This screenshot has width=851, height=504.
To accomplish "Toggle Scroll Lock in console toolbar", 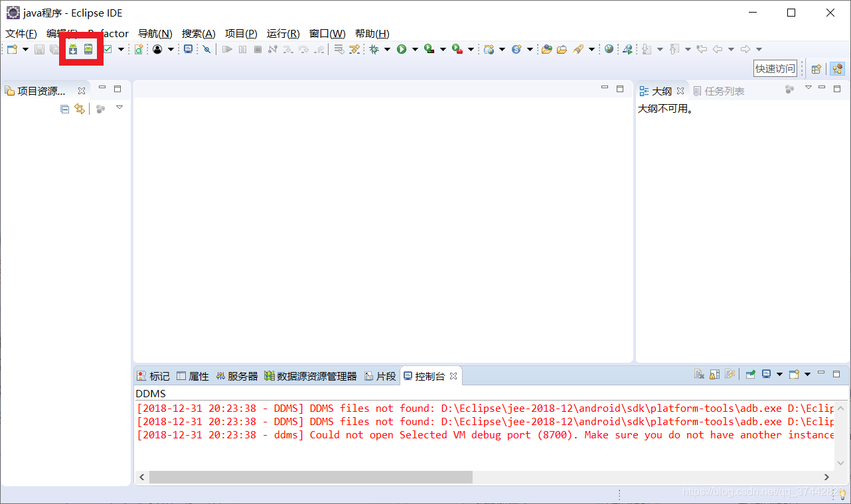I will (x=715, y=374).
